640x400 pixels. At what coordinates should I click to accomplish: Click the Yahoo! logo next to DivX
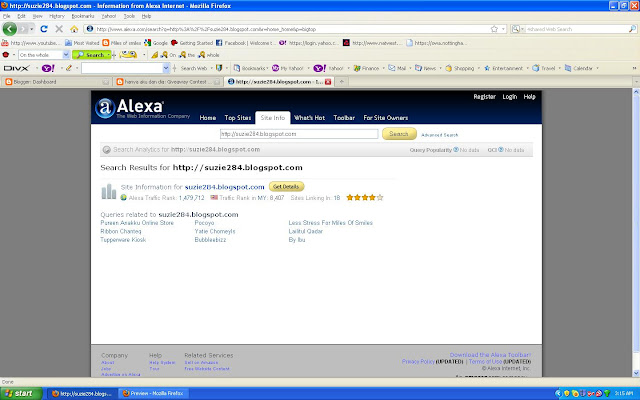pos(48,68)
